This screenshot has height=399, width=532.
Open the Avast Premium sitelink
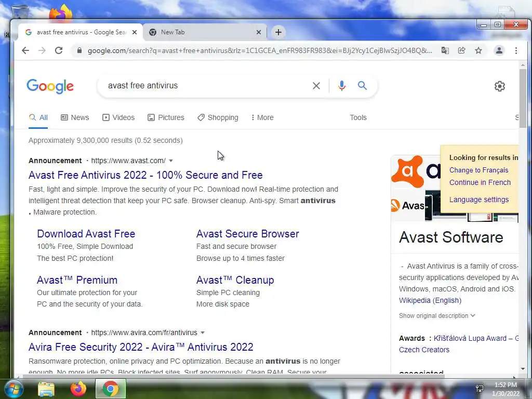[x=77, y=280]
